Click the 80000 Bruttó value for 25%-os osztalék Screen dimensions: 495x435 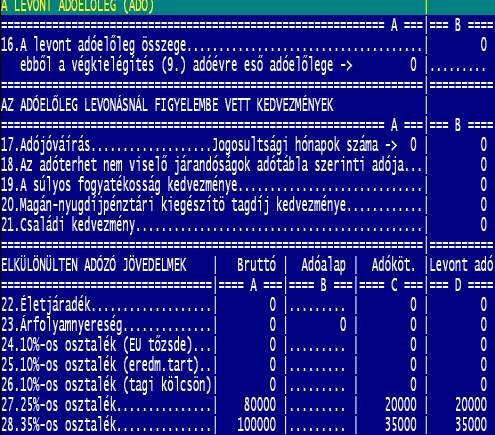[260, 405]
